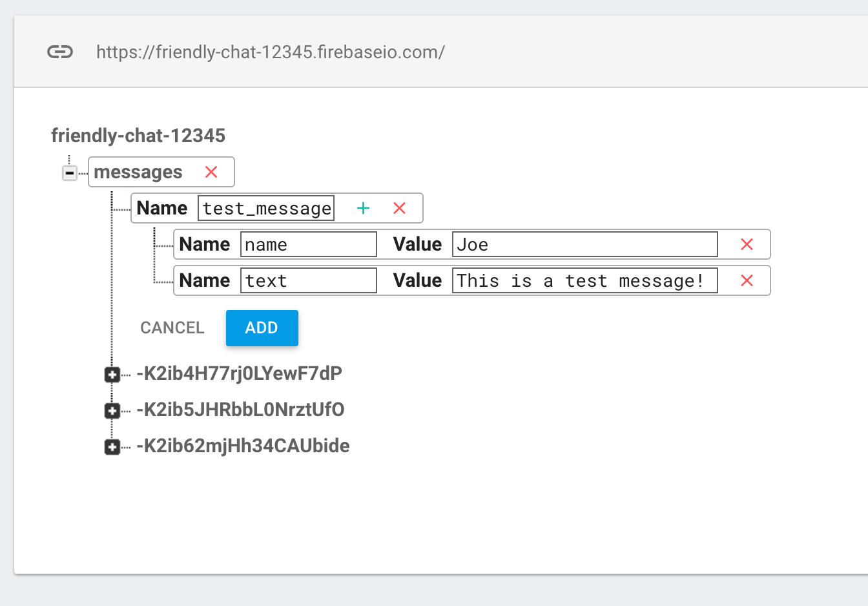Click the plus icon next to -K2ib4H77rj0LYewF7dP
The image size is (868, 606).
point(112,373)
